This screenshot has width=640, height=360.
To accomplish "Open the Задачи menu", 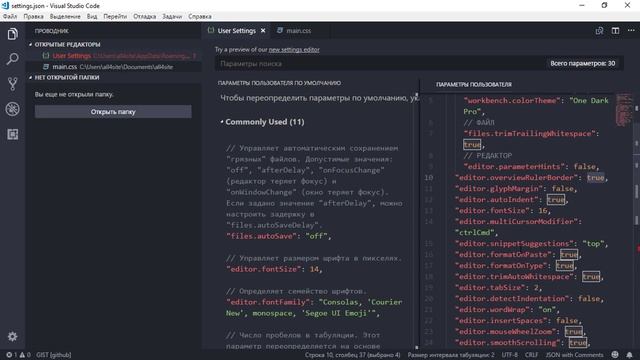I will click(x=172, y=16).
